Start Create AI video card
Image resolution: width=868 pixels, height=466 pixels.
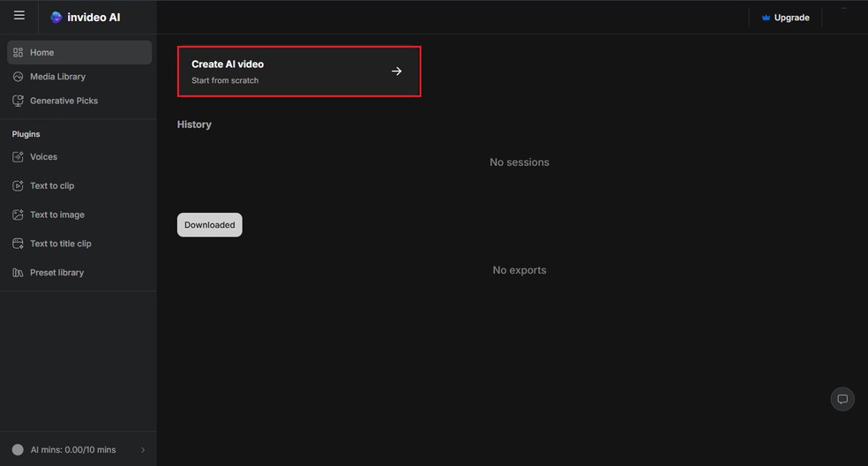coord(299,71)
